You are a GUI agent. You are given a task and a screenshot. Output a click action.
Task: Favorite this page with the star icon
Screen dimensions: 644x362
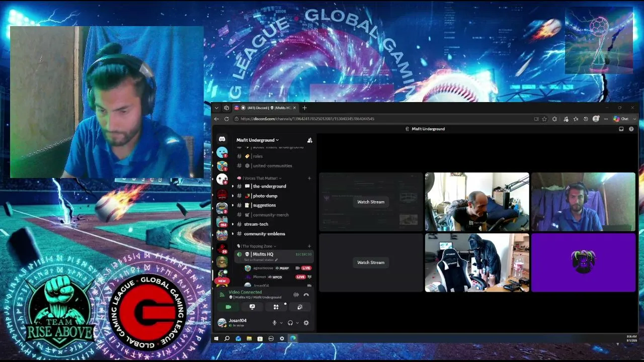544,119
